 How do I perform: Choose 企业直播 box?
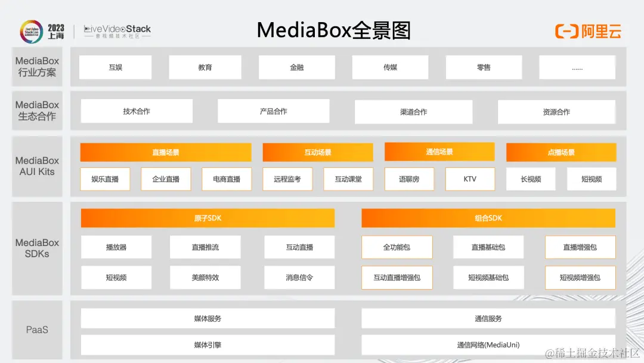166,179
